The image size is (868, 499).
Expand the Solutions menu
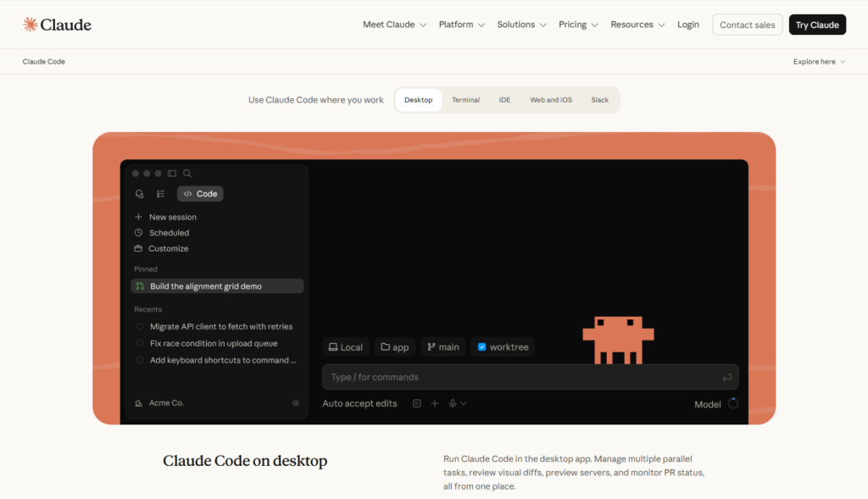(x=521, y=25)
